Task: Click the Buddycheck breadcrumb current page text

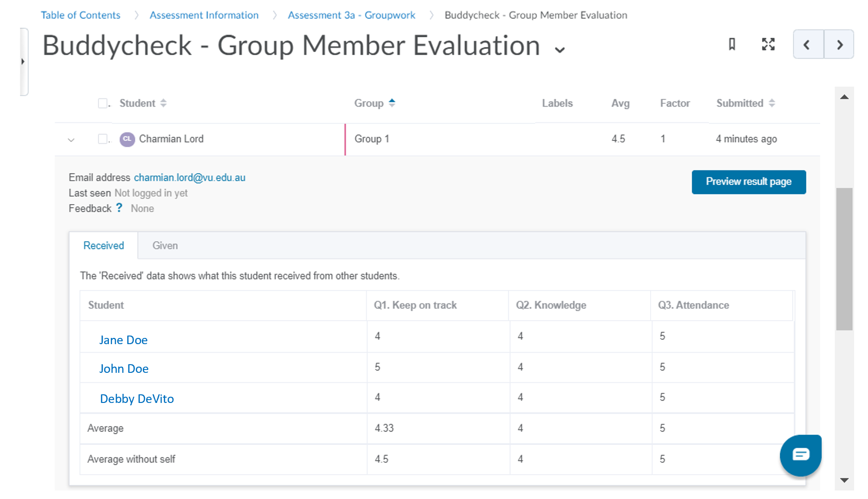Action: pos(536,15)
